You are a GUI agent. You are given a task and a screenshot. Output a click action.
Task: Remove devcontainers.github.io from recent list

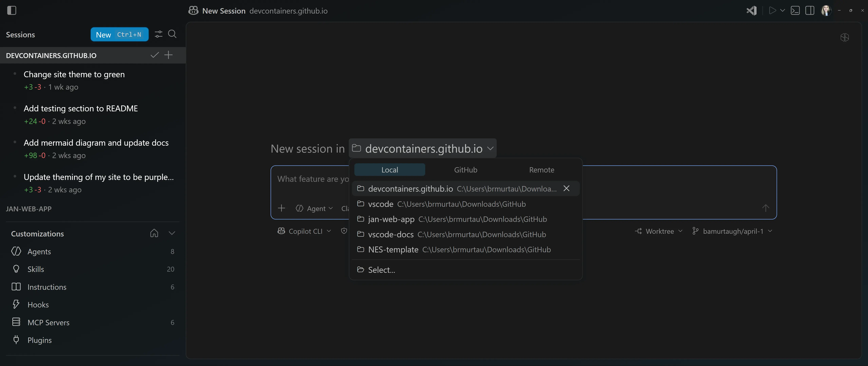[566, 188]
